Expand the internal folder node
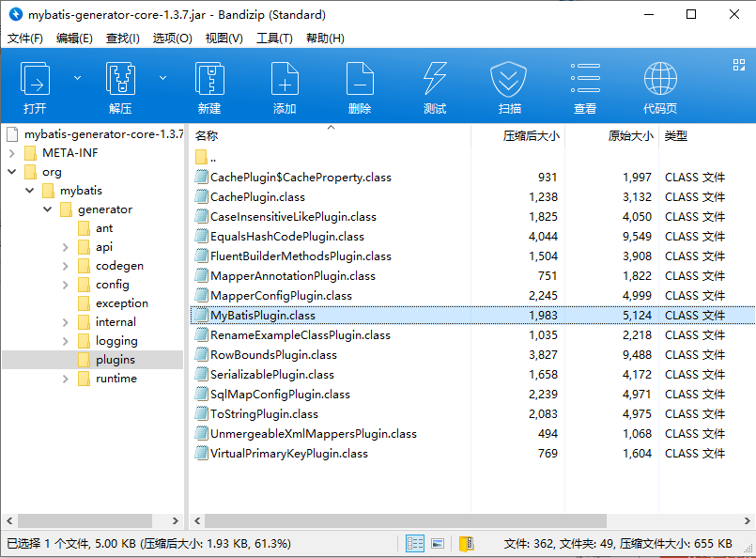Screen dimensions: 756x558 pyautogui.click(x=66, y=322)
